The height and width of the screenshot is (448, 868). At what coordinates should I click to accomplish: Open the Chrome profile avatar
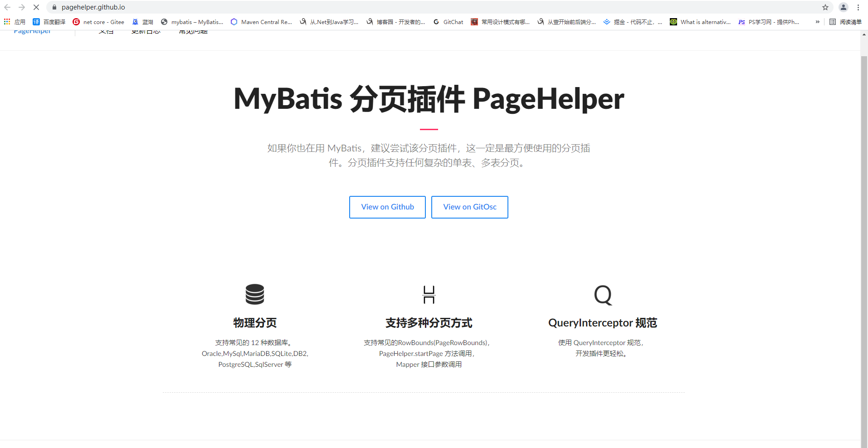[844, 7]
